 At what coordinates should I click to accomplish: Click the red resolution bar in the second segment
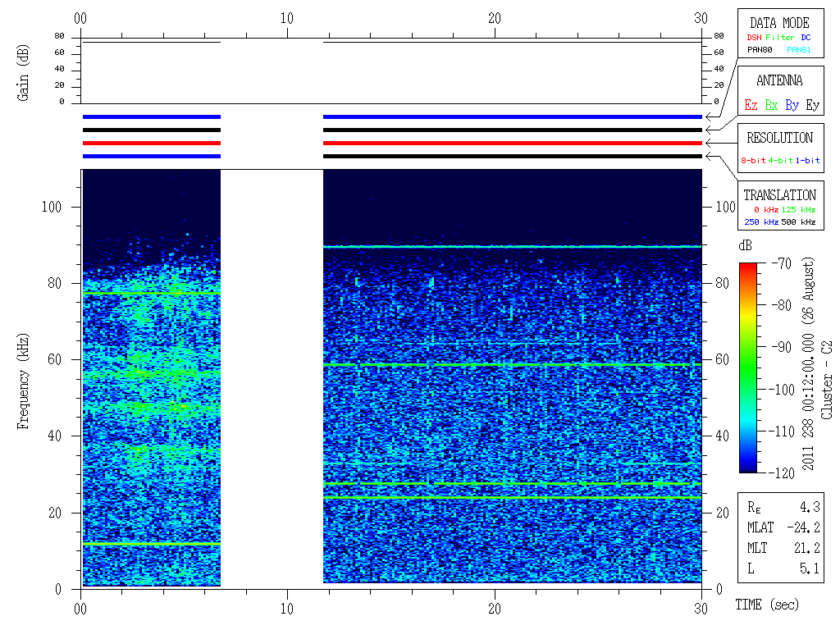point(512,143)
